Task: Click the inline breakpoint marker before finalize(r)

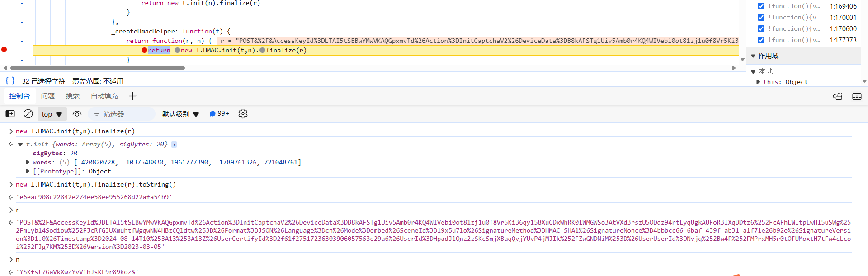Action: 262,50
